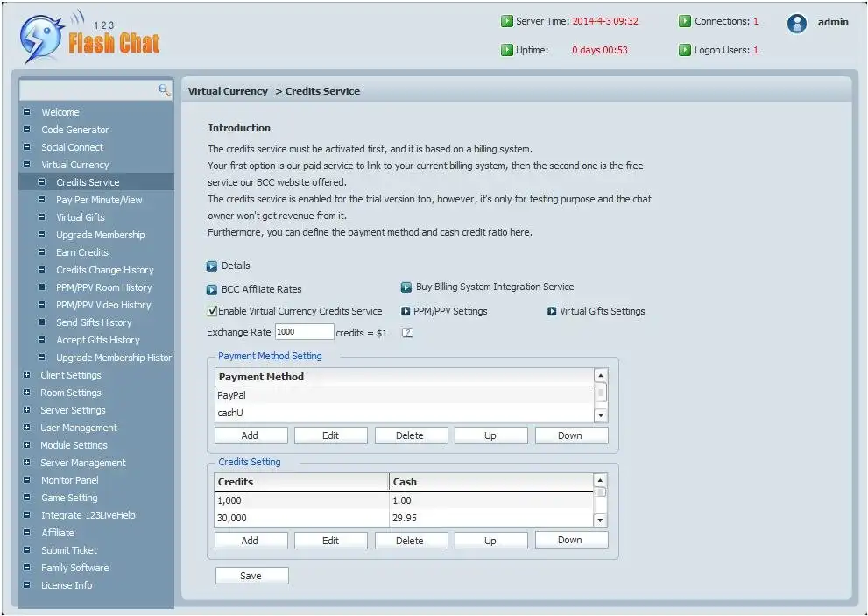
Task: Select the cashU payment method row
Action: pyautogui.click(x=404, y=413)
